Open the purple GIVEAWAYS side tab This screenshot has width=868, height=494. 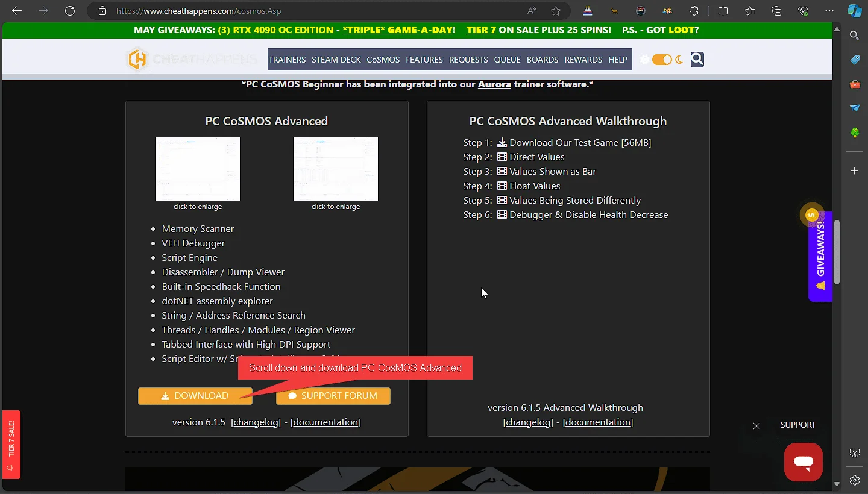[820, 256]
